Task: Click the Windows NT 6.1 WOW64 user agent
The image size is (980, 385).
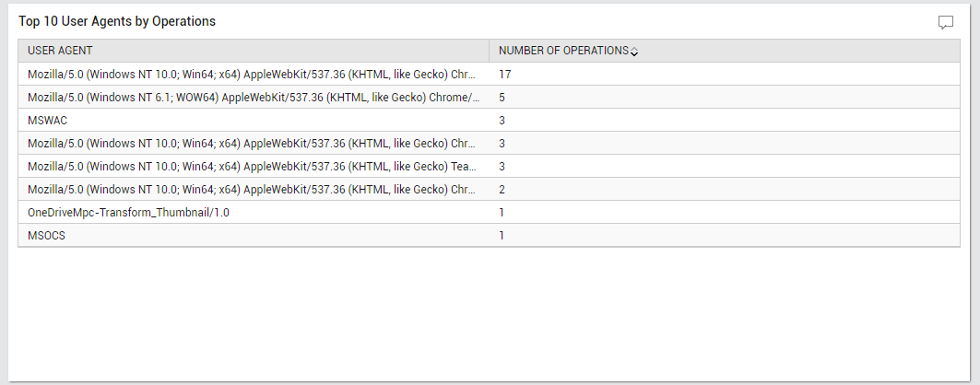Action: tap(254, 97)
